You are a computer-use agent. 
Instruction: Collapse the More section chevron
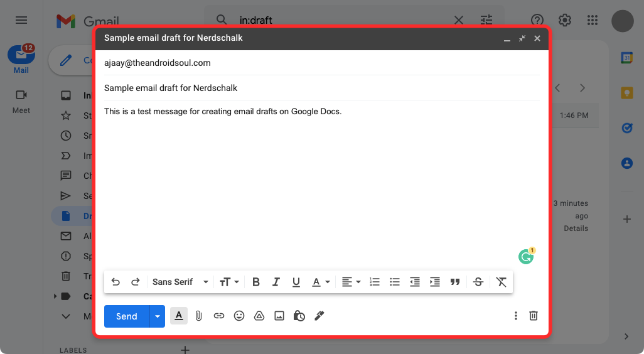point(66,316)
